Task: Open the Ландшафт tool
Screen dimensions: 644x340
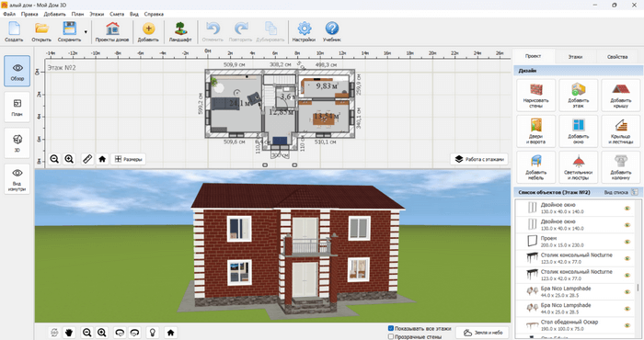Action: coord(180,31)
